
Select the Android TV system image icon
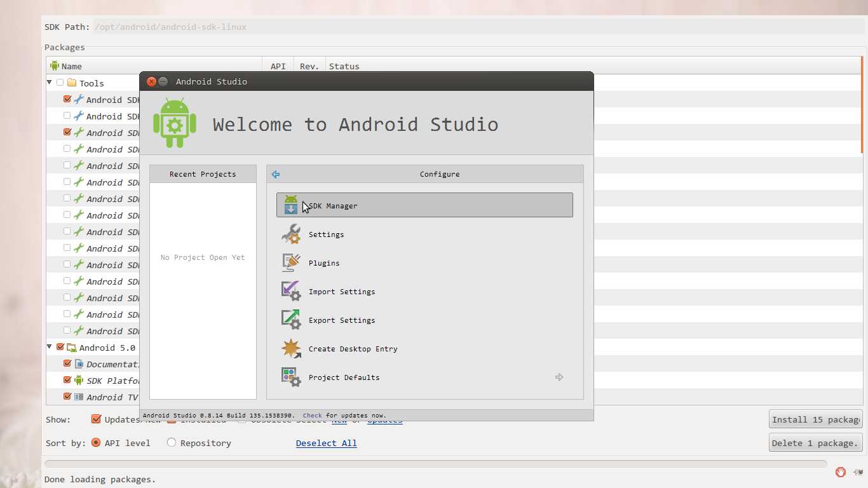coord(79,396)
